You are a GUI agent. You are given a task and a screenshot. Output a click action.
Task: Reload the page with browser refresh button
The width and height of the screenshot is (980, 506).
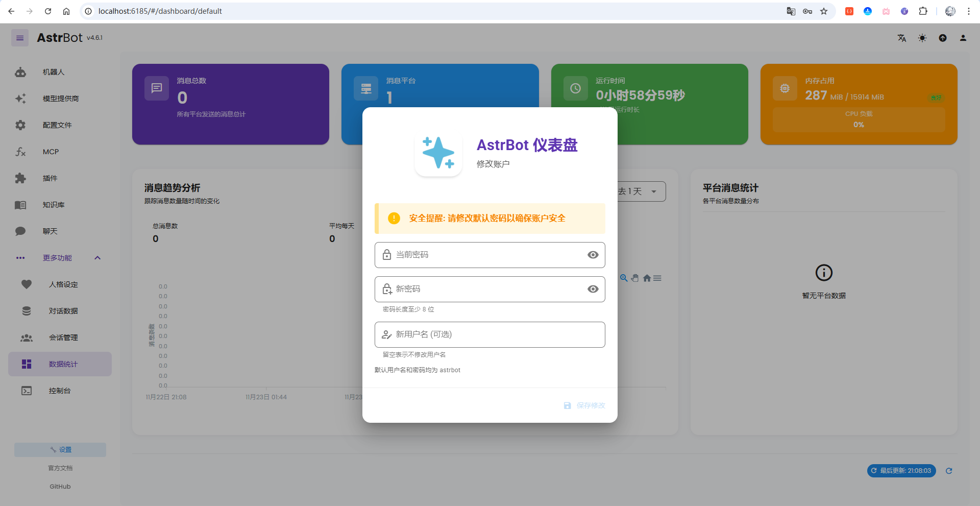coord(48,11)
